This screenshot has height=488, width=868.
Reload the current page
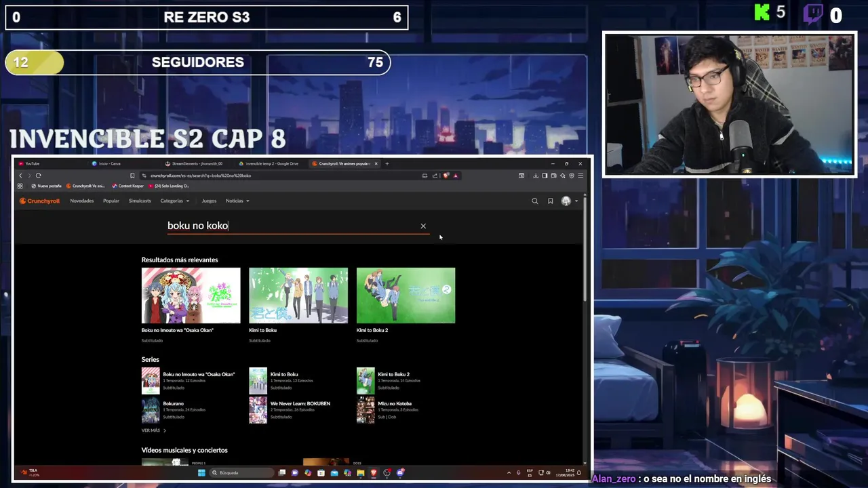38,176
